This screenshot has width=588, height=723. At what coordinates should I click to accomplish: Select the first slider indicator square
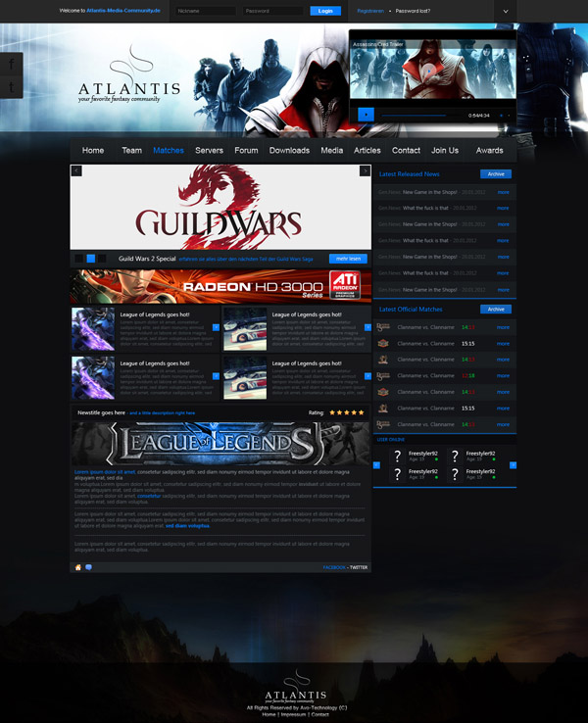(x=79, y=259)
